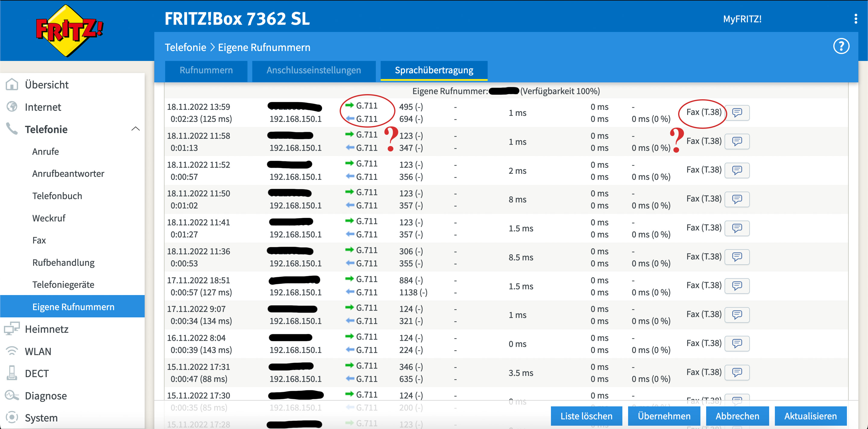Click the timestamp 15.11.2022 17:31
The image size is (868, 429).
[x=199, y=367]
